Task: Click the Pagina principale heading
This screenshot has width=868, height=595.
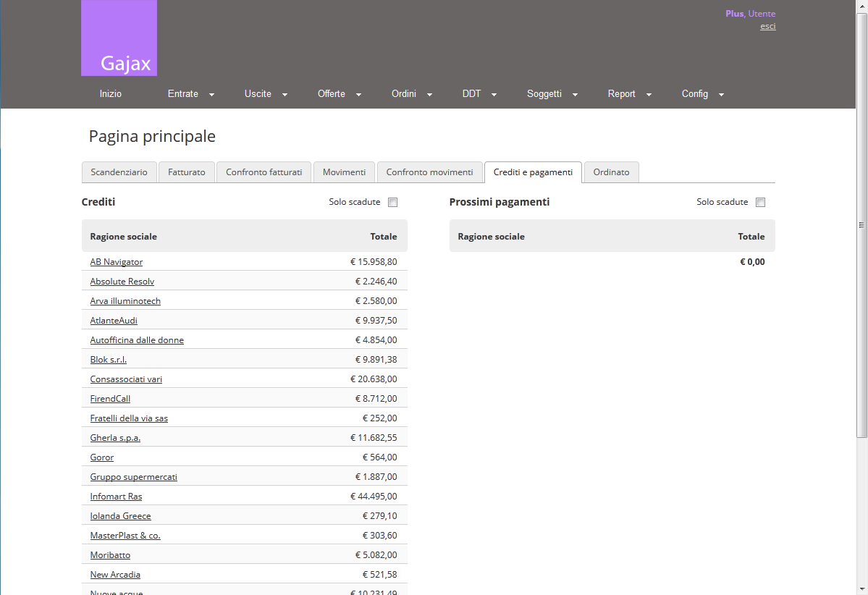Action: tap(152, 136)
